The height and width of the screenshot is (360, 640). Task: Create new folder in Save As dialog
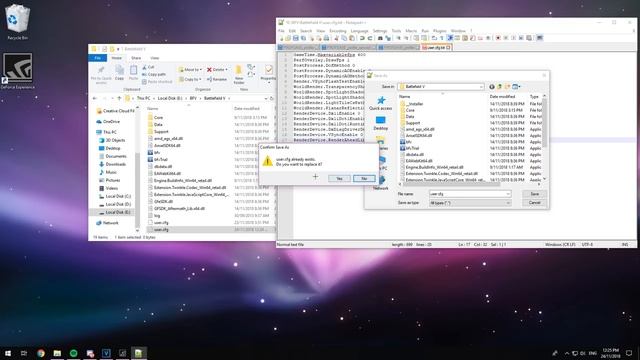pos(507,87)
